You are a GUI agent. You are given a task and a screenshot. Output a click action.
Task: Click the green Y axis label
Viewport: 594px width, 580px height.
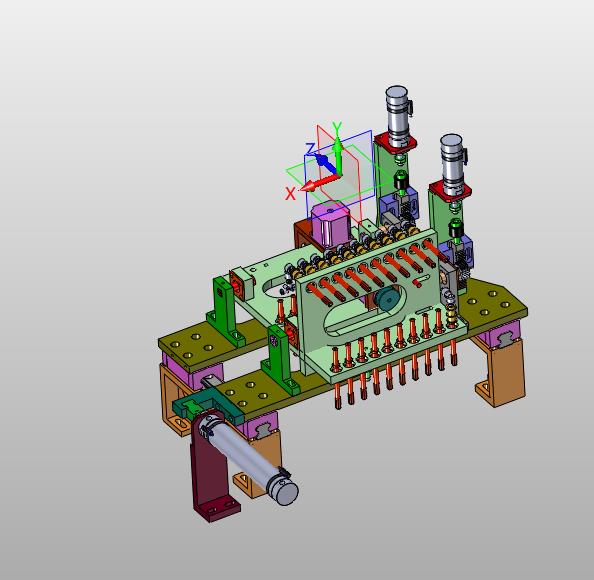pyautogui.click(x=337, y=127)
